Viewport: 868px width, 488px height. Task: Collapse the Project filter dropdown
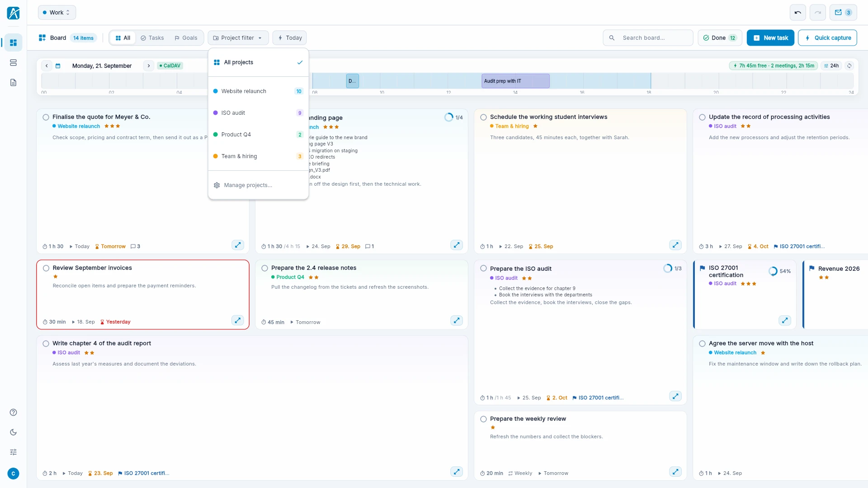pos(238,38)
